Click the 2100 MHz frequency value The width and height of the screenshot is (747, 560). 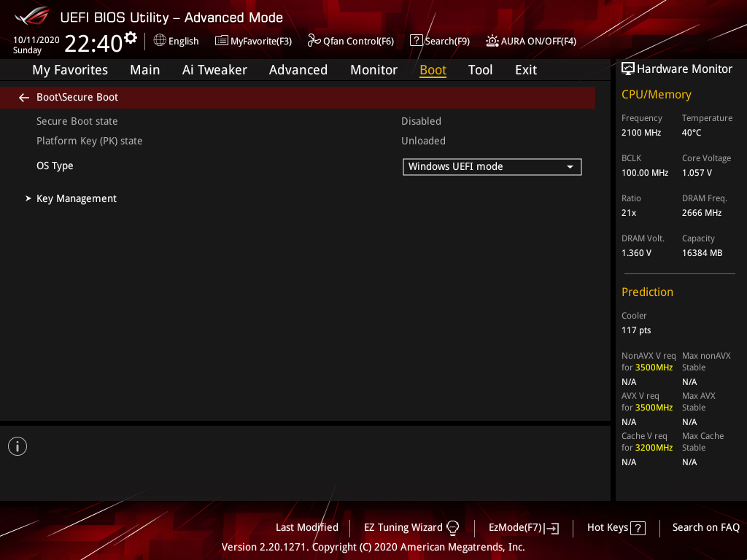(x=640, y=133)
